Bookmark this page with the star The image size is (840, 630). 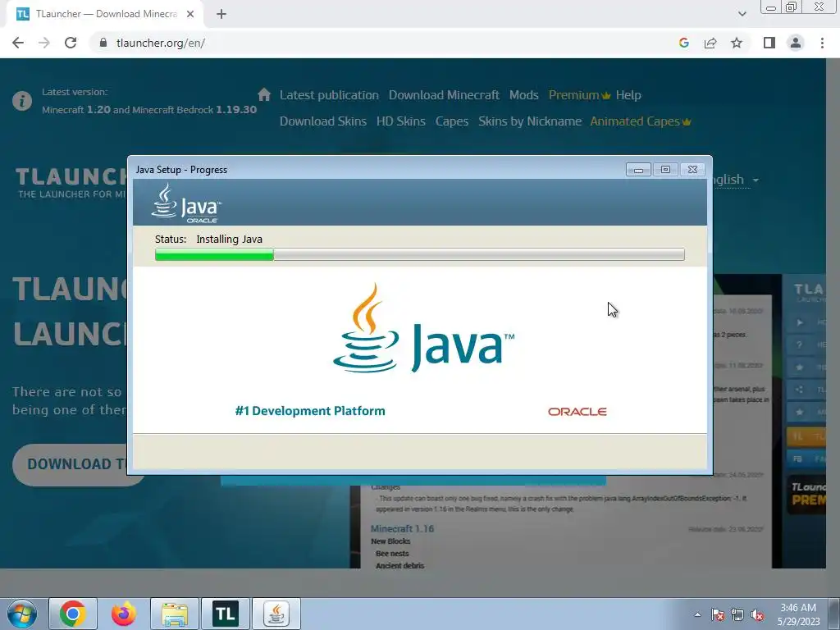(x=737, y=43)
